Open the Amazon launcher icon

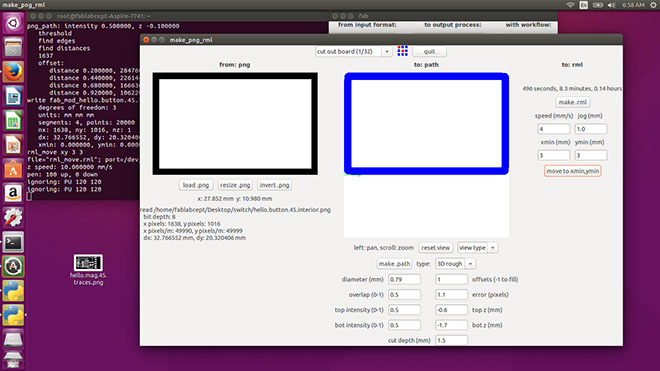coord(13,193)
